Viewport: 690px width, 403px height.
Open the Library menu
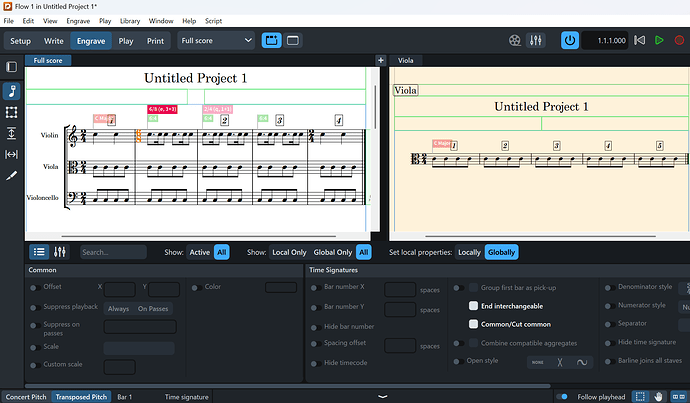click(130, 21)
